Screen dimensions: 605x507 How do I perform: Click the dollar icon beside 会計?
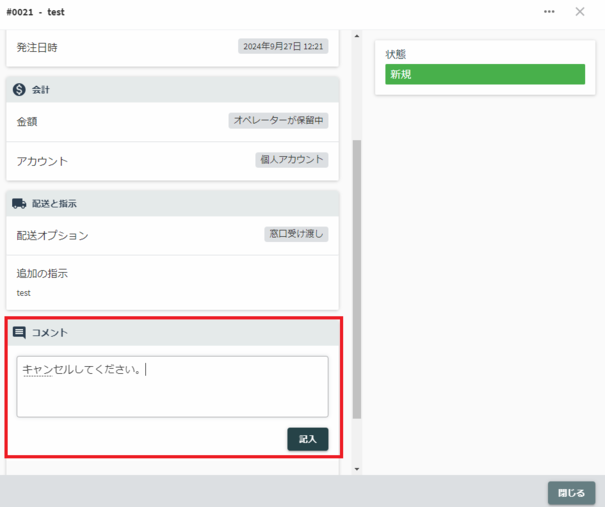[x=19, y=90]
